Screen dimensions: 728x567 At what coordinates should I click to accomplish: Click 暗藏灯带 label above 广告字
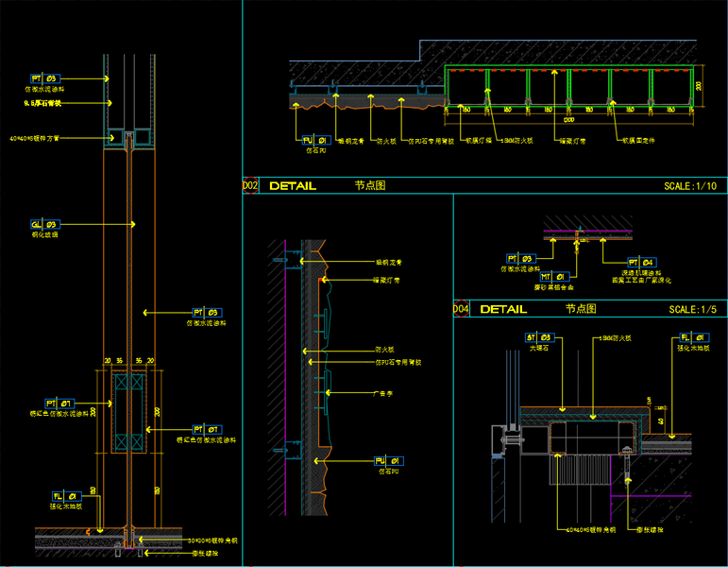[x=386, y=281]
